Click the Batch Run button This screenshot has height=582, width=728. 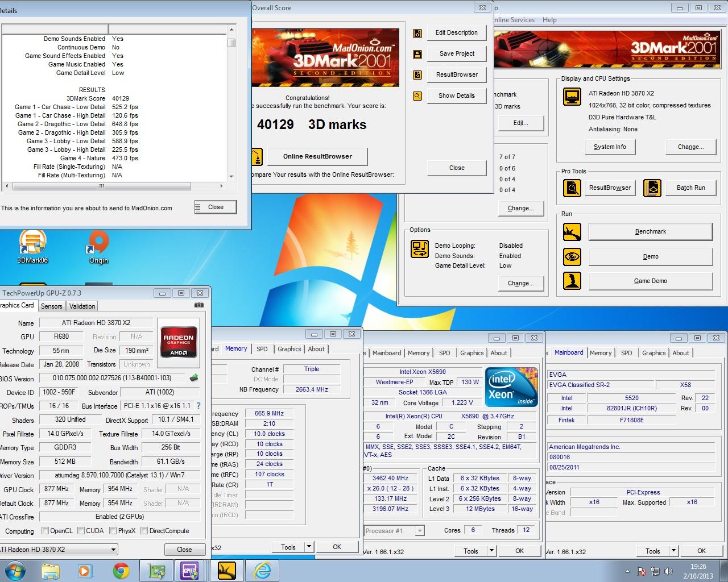[x=690, y=188]
